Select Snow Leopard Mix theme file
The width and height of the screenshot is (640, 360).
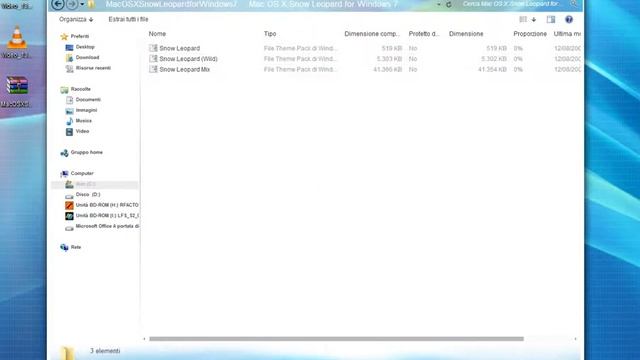click(x=184, y=69)
